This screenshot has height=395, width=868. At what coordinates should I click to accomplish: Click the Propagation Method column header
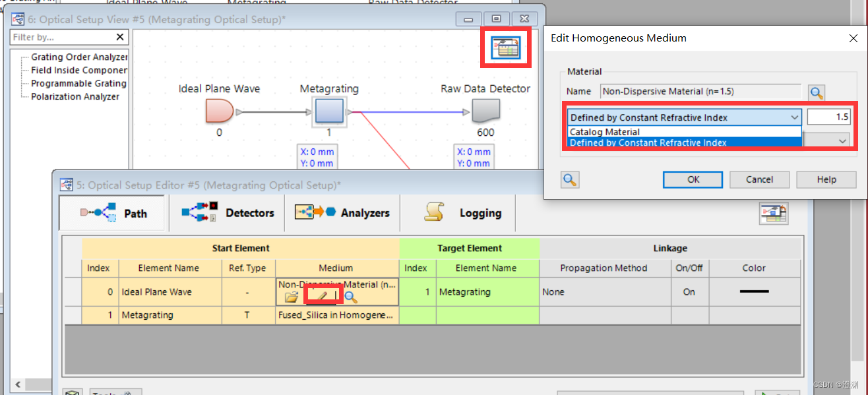(605, 268)
